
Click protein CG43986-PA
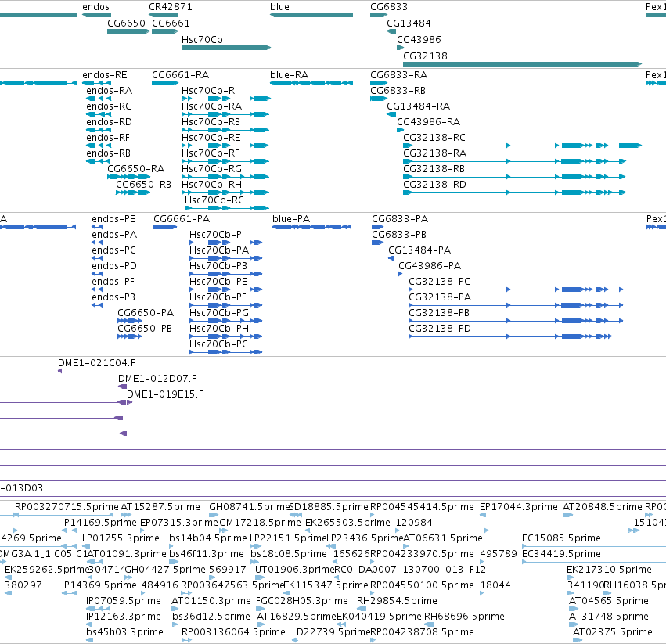click(x=430, y=266)
